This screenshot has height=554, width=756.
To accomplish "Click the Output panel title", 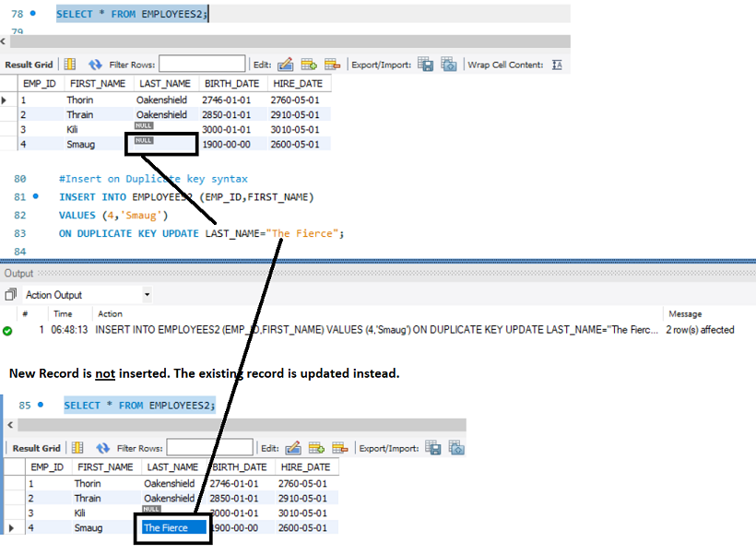I will coord(18,273).
